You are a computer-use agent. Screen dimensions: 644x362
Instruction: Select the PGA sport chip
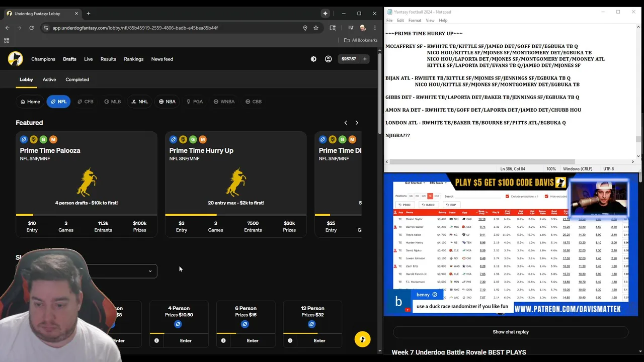tap(194, 102)
